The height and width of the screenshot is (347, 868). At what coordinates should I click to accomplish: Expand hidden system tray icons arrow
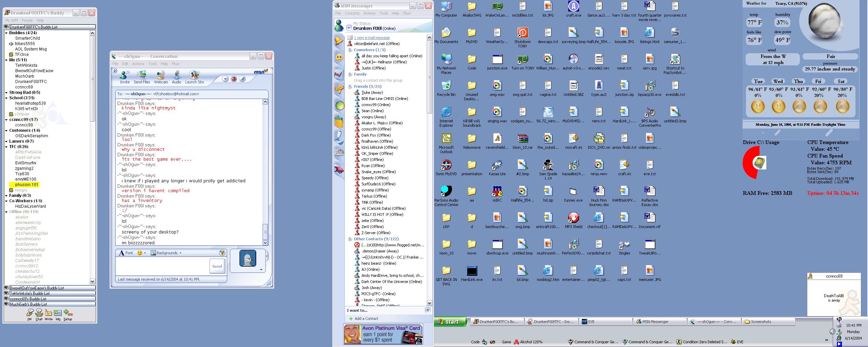click(x=832, y=332)
